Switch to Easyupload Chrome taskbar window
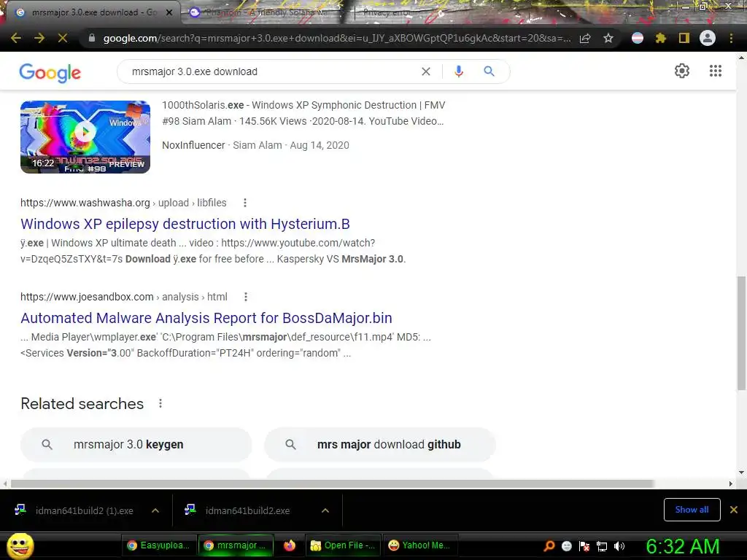The width and height of the screenshot is (747, 560). coord(158,545)
